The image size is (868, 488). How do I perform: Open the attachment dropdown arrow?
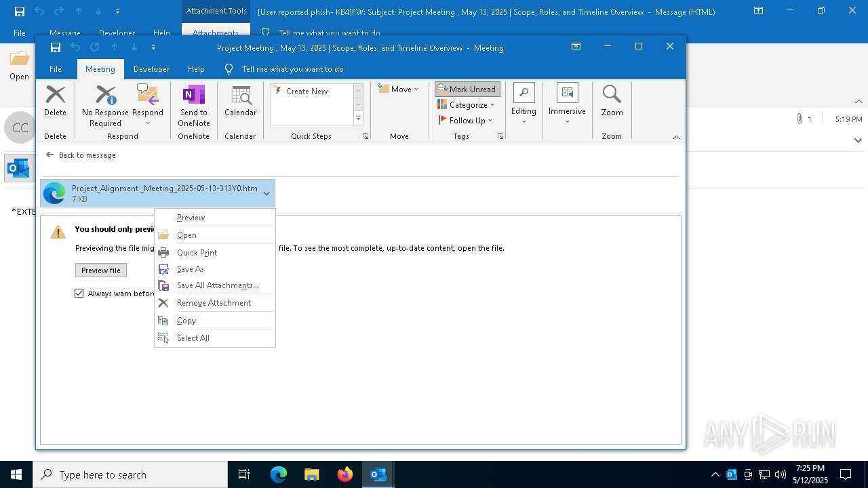267,194
